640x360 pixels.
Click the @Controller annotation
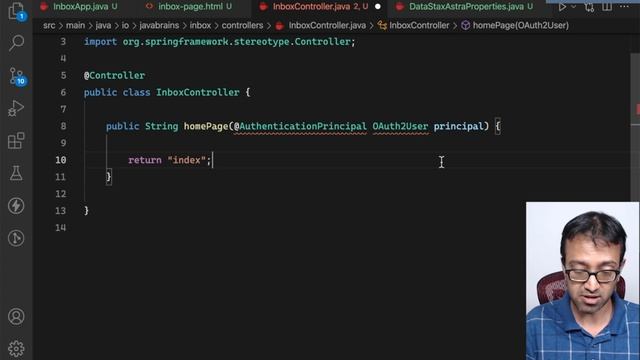pos(114,76)
